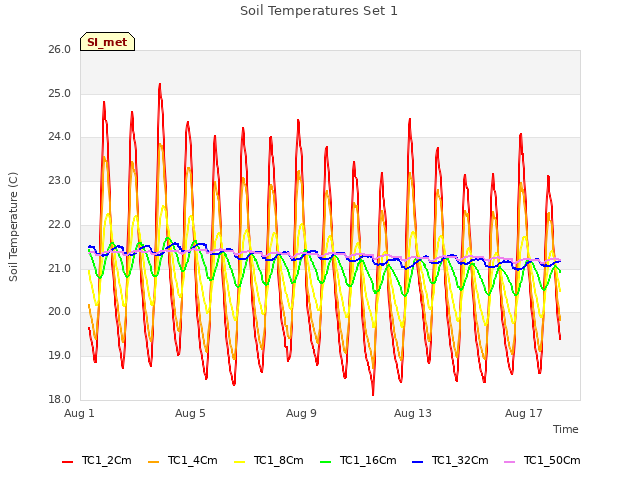This screenshot has height=480, width=640.
Task: Click the orange TC1_4Cm legend swatch
Action: click(153, 462)
